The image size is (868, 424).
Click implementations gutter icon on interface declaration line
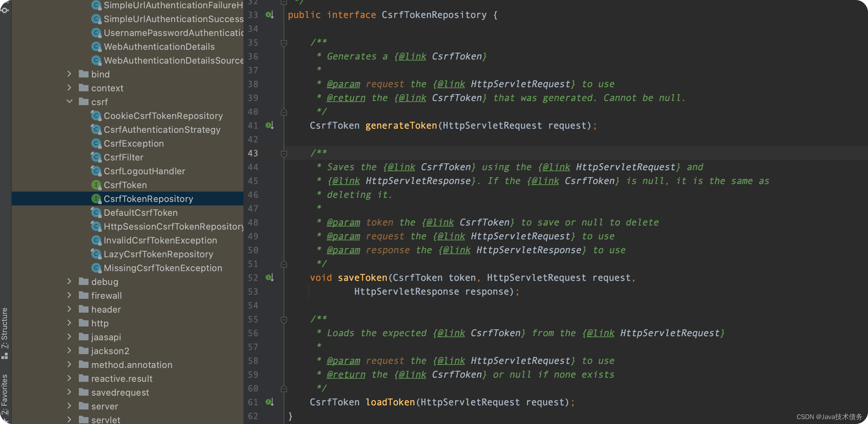click(269, 15)
